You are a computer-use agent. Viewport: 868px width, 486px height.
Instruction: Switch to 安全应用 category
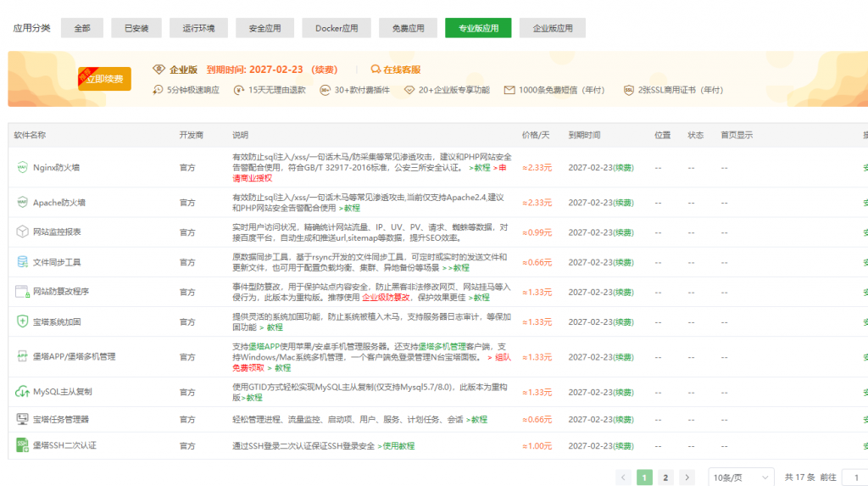[x=264, y=28]
